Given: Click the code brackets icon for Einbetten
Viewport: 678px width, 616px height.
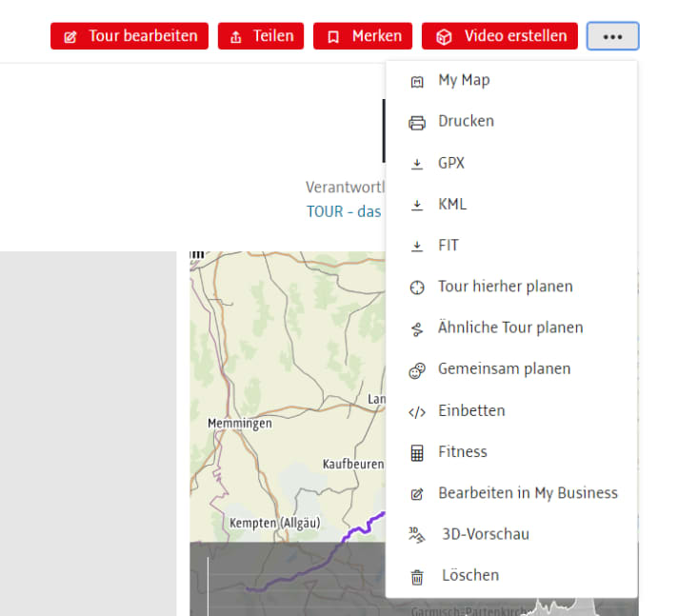Looking at the screenshot, I should (416, 411).
